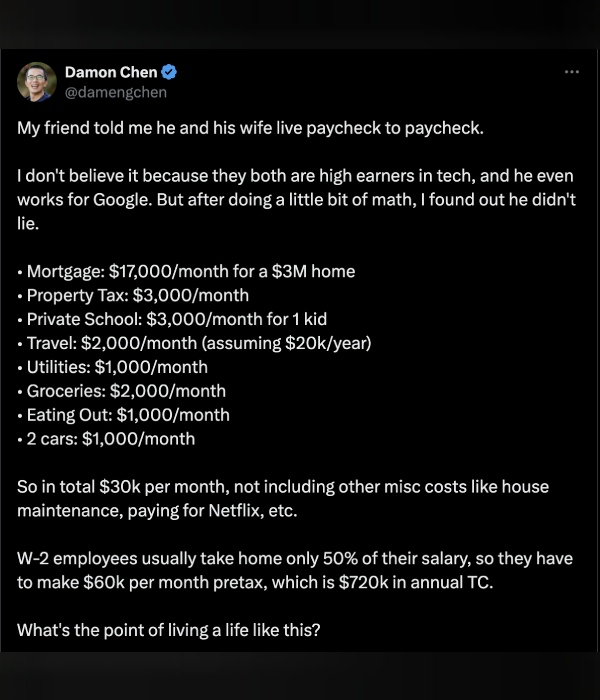Open the Damon Chen display name link
This screenshot has height=700, width=600.
click(x=110, y=72)
